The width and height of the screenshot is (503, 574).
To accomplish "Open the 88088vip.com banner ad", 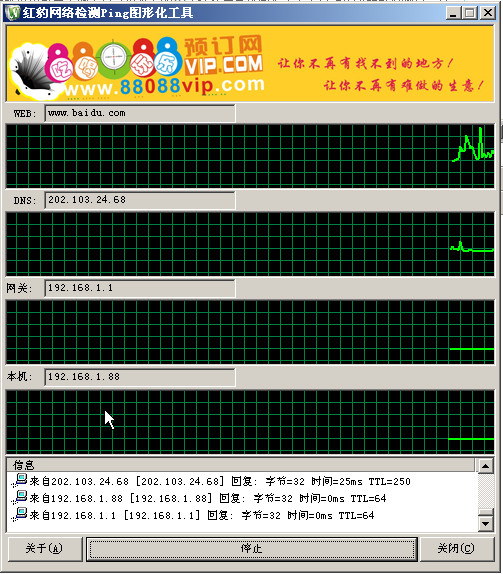I will pyautogui.click(x=250, y=63).
